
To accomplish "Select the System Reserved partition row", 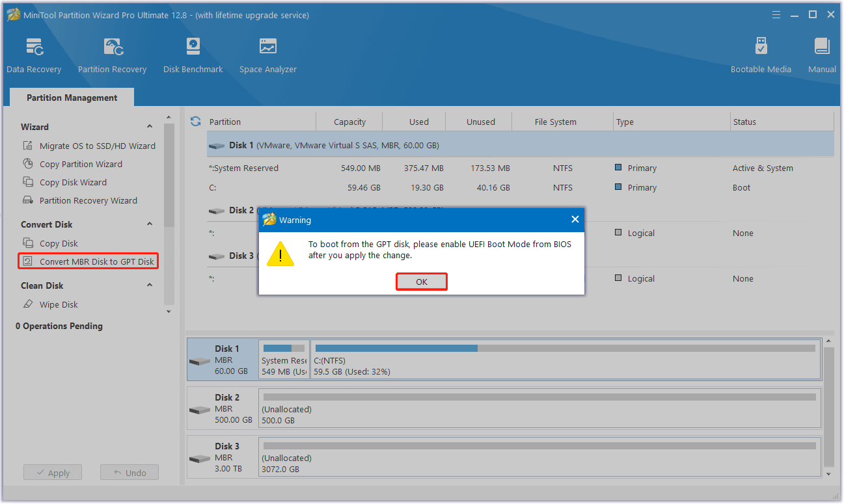I will pyautogui.click(x=521, y=168).
